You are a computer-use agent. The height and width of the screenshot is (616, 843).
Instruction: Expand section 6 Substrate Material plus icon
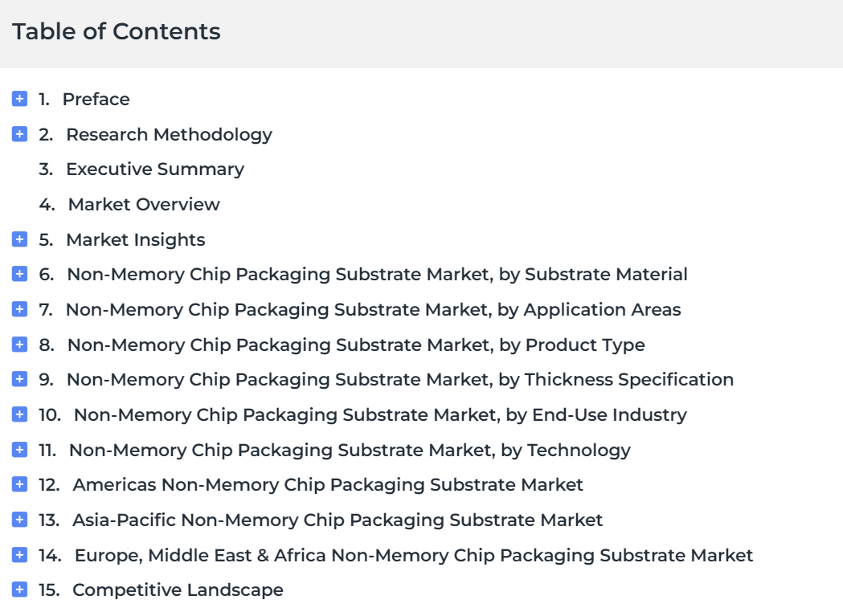pos(19,274)
